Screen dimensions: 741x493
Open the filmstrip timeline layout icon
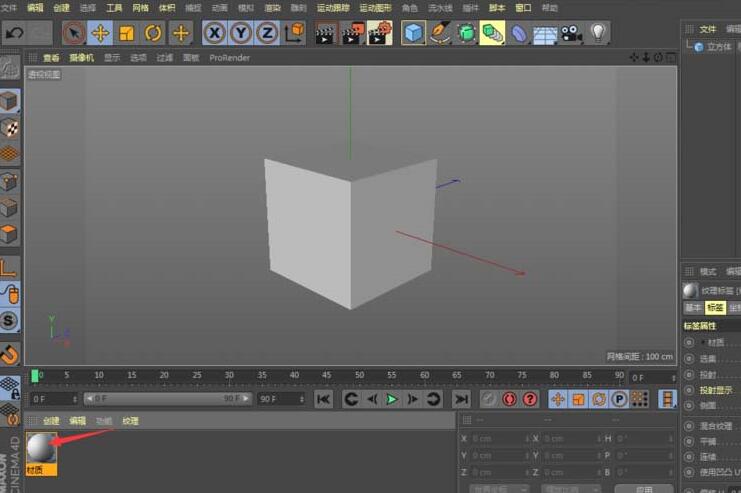[x=667, y=399]
